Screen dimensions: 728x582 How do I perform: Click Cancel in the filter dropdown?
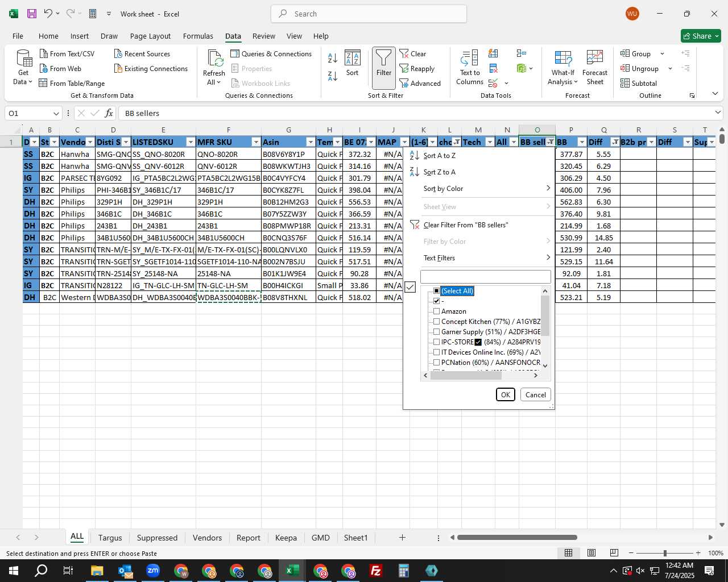(536, 394)
